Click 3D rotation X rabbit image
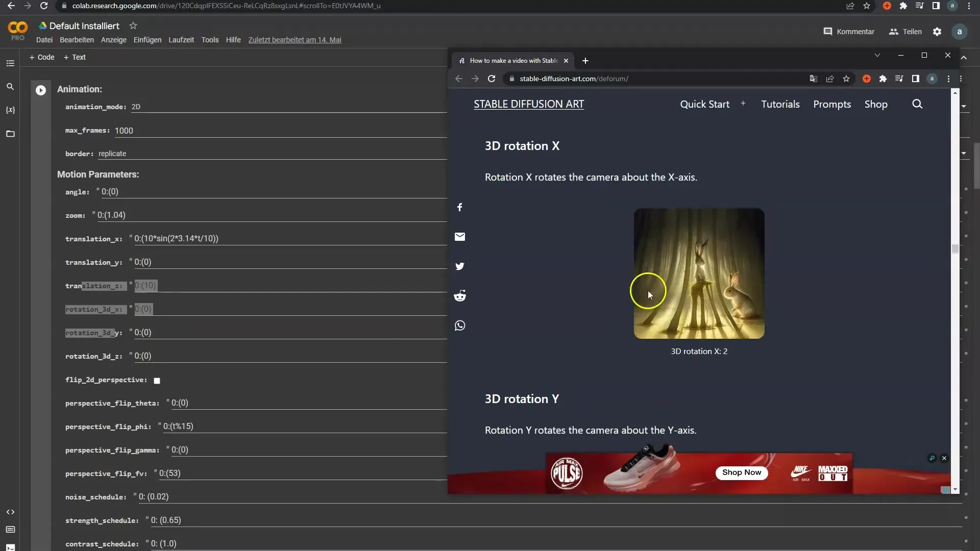The height and width of the screenshot is (551, 980). (699, 273)
